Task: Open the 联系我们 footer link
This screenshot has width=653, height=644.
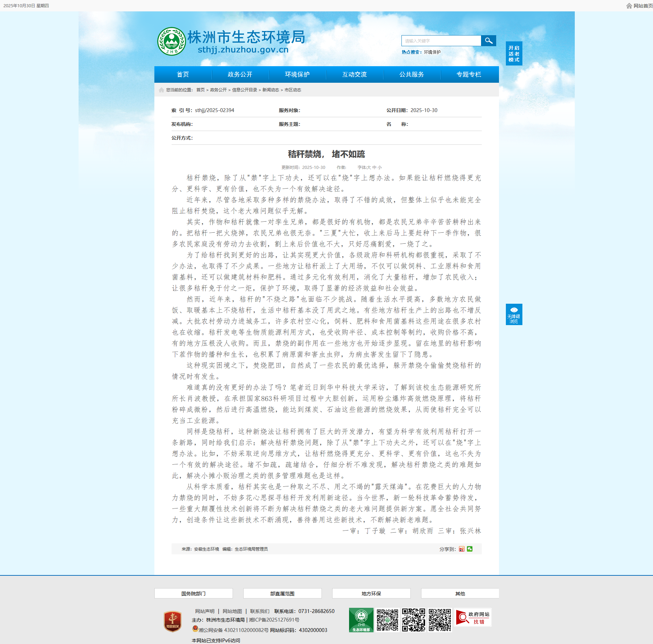Action: point(259,611)
